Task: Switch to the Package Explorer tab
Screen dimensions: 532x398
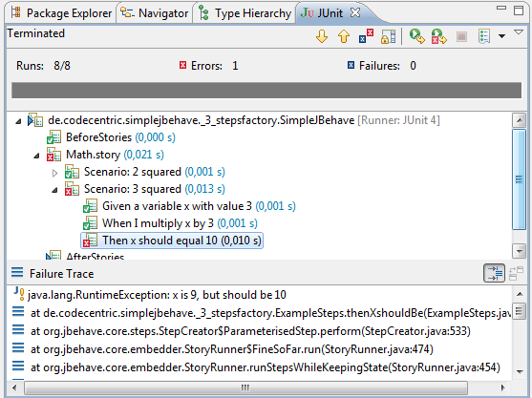Action: [x=61, y=13]
